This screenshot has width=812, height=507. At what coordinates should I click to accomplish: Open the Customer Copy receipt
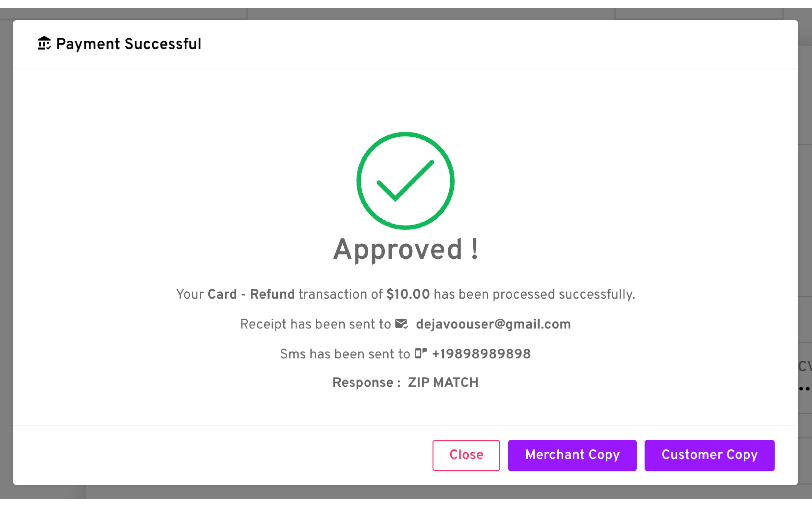[709, 455]
